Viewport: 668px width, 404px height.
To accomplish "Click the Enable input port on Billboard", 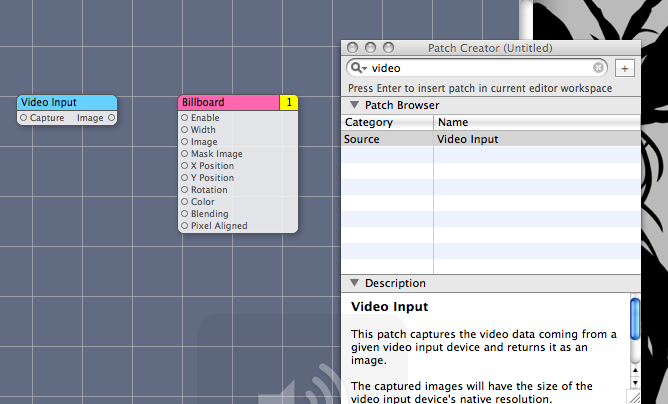I will [184, 118].
